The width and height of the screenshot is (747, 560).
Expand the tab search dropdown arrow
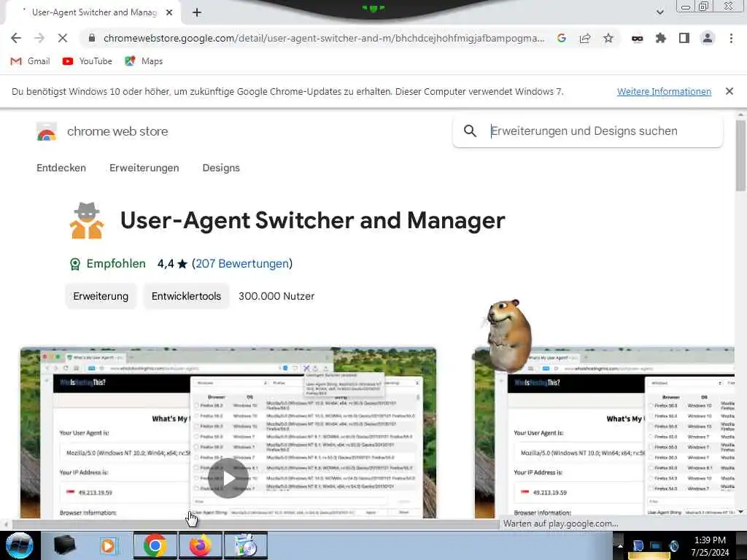coord(659,12)
